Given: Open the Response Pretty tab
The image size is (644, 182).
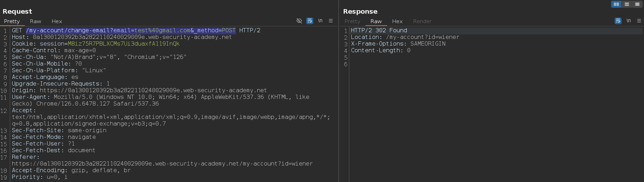Looking at the screenshot, I should (352, 21).
